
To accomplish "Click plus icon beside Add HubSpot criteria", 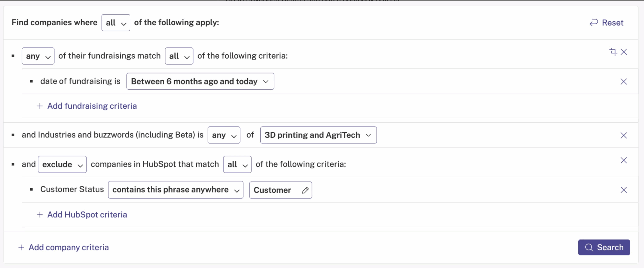I will pos(40,215).
